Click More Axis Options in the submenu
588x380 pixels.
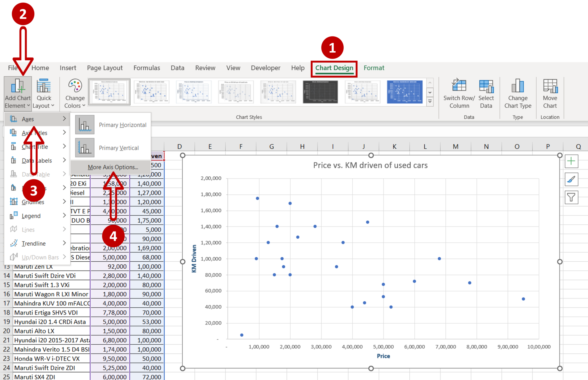[113, 167]
